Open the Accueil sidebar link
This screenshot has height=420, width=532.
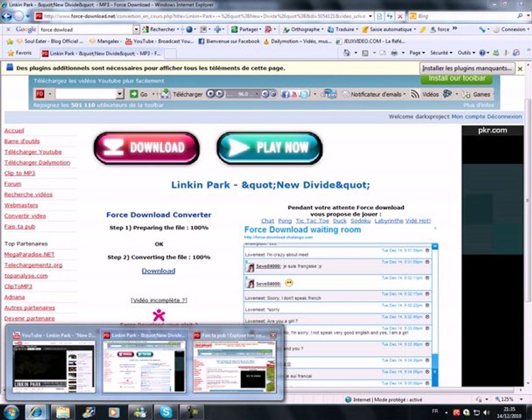tap(14, 130)
